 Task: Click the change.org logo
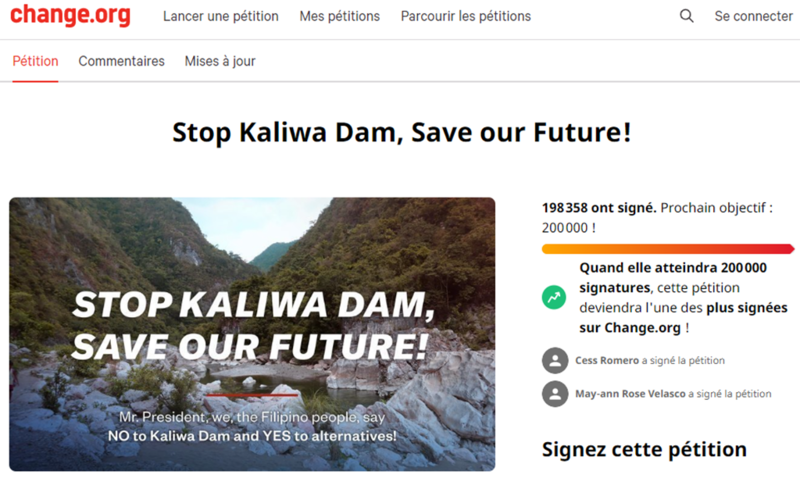[72, 16]
